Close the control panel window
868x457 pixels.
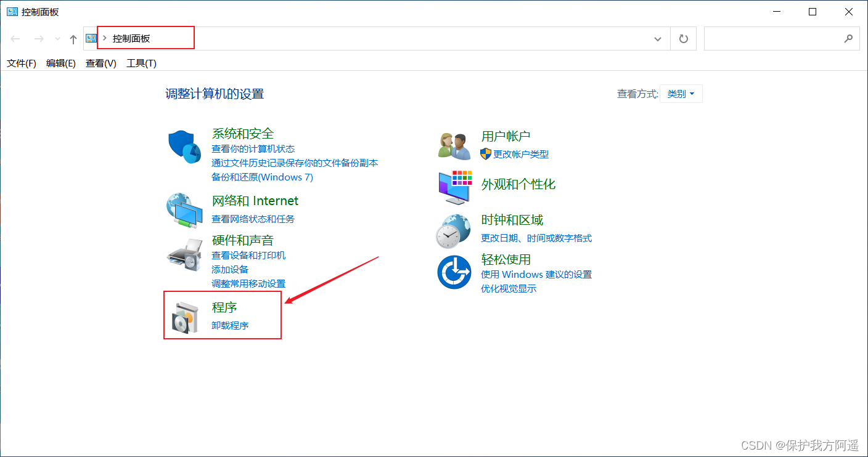point(849,12)
